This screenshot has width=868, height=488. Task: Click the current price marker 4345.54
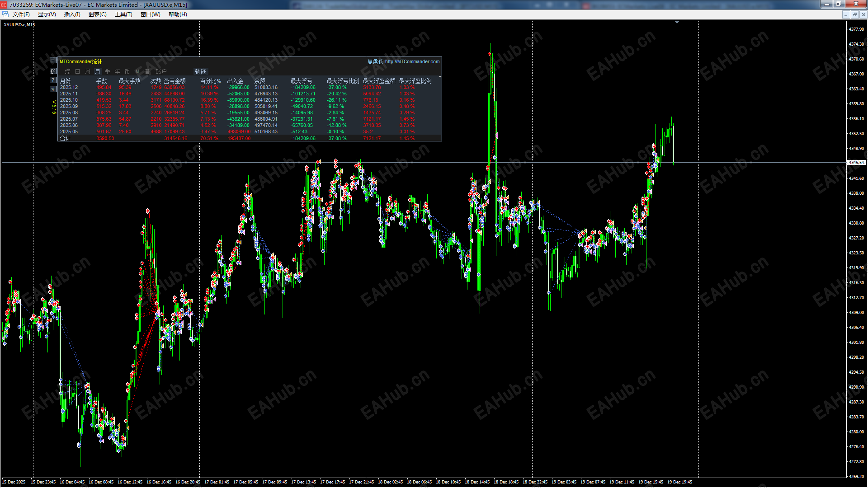856,163
